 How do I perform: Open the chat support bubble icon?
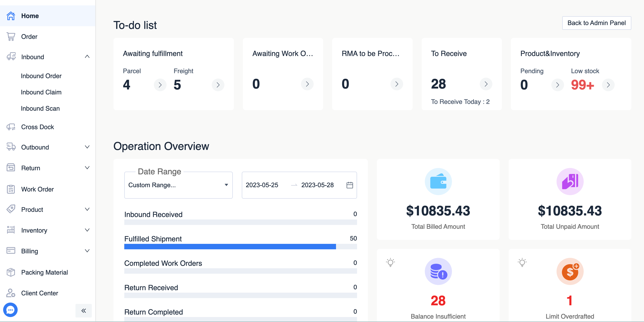(10, 310)
